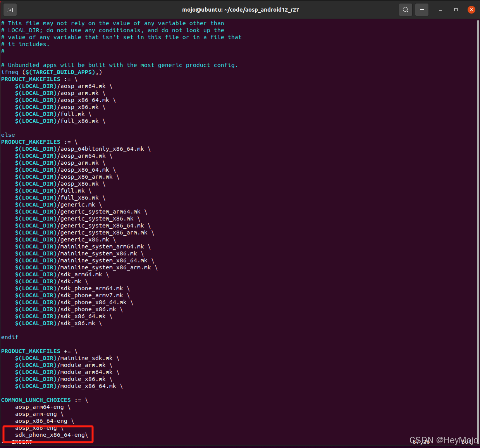Click the vertical scrollbar on the right edge
The image size is (480, 448).
click(478, 194)
